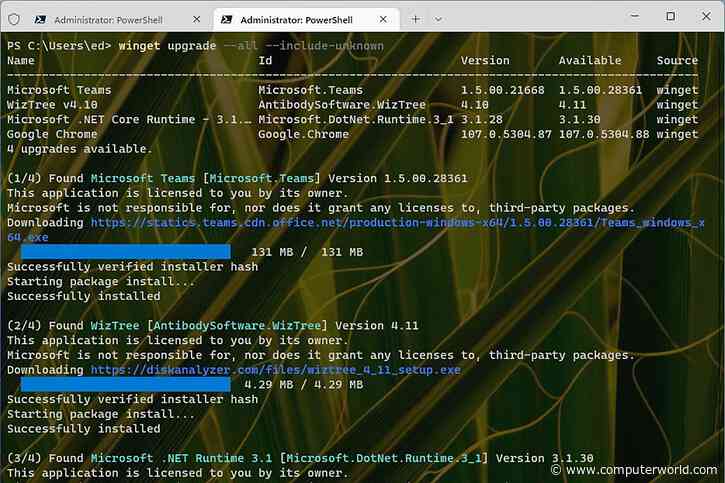Click the 'Id' column header
This screenshot has width=725, height=483.
click(x=265, y=61)
